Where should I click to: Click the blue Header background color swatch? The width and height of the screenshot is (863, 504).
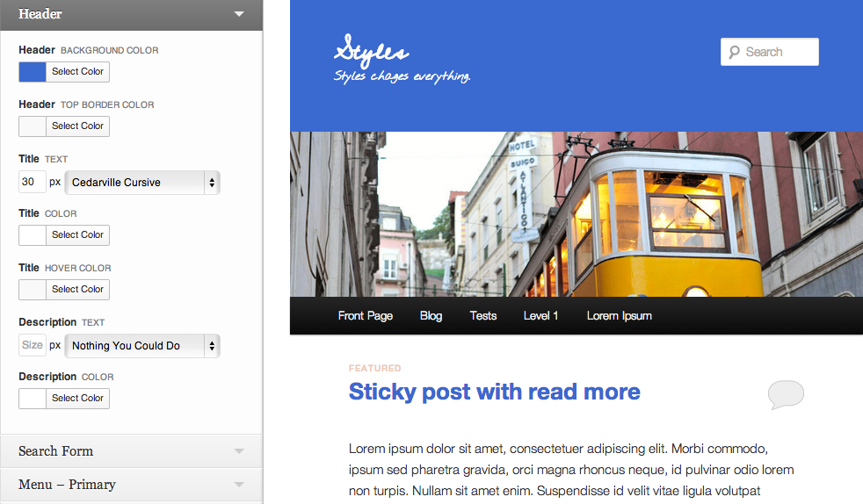[x=33, y=72]
